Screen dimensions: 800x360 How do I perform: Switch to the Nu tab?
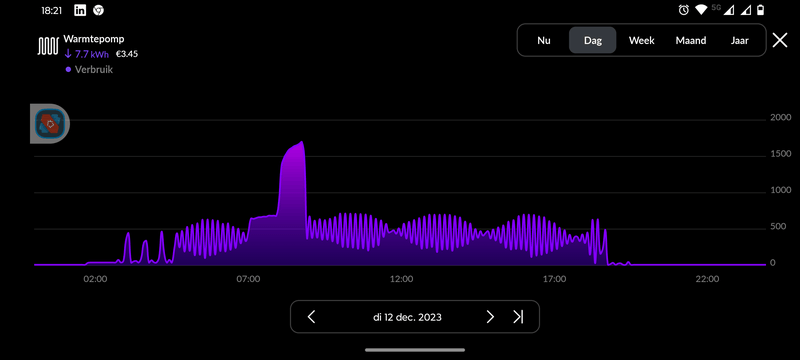point(544,40)
